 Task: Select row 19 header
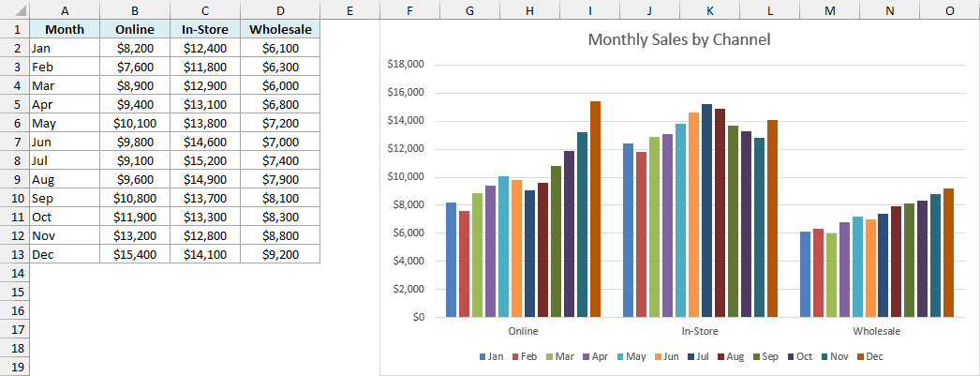pos(14,368)
